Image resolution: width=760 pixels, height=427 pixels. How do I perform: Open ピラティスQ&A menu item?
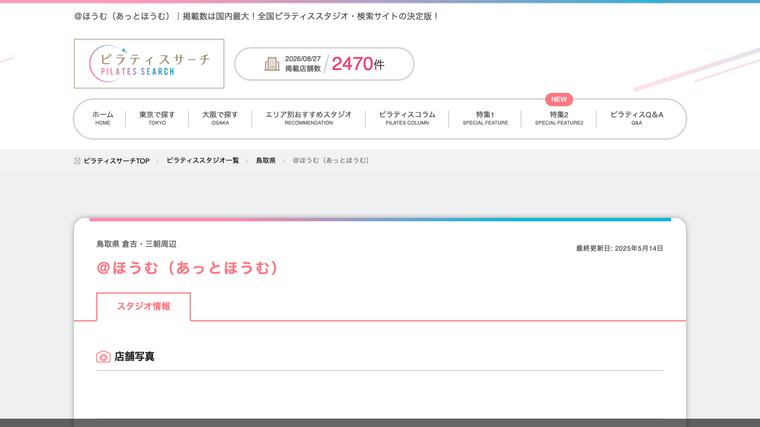(637, 118)
